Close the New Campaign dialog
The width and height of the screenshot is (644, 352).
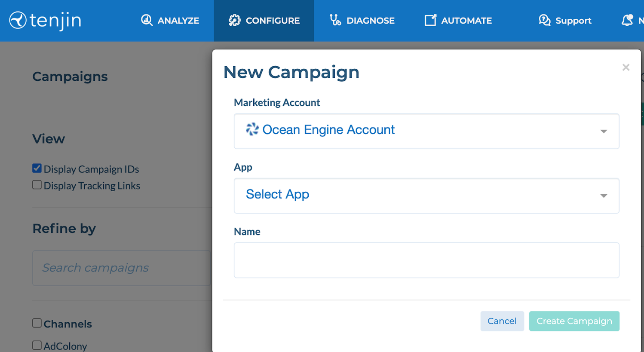tap(626, 67)
